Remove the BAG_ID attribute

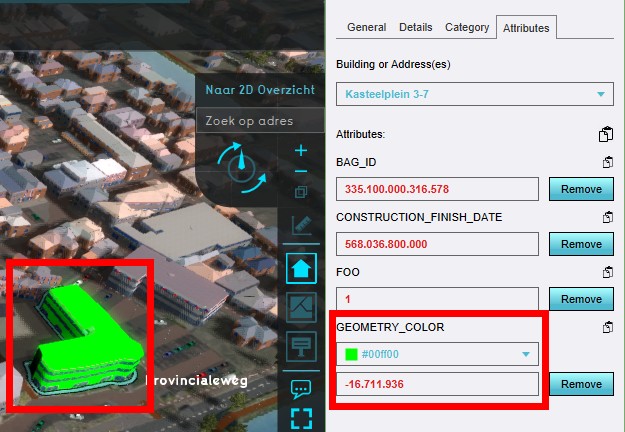(x=581, y=189)
